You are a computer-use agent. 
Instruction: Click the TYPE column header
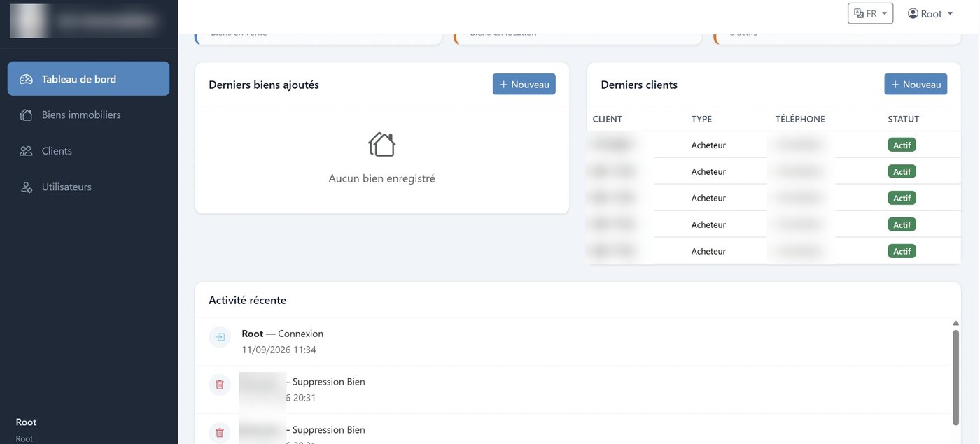coord(701,119)
